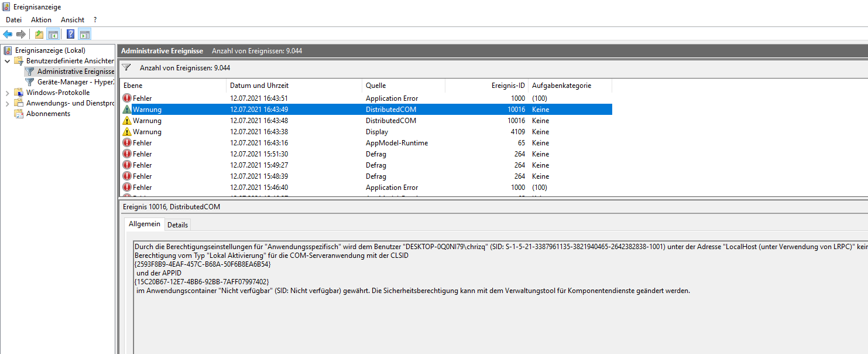868x354 pixels.
Task: Click the Benutzerdefinierte Ansichten folder icon
Action: (x=19, y=61)
